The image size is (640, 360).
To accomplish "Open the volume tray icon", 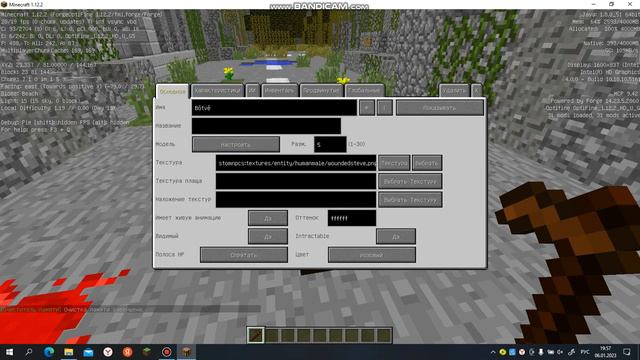I will 560,352.
